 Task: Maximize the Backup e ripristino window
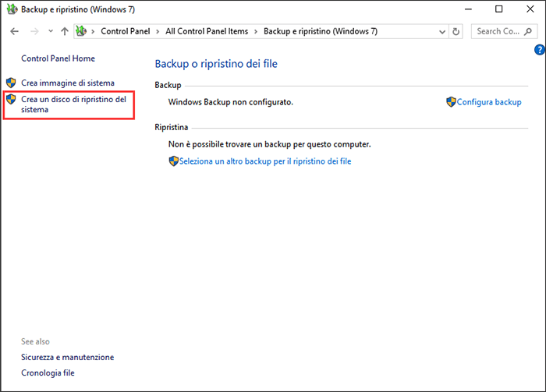(x=499, y=9)
